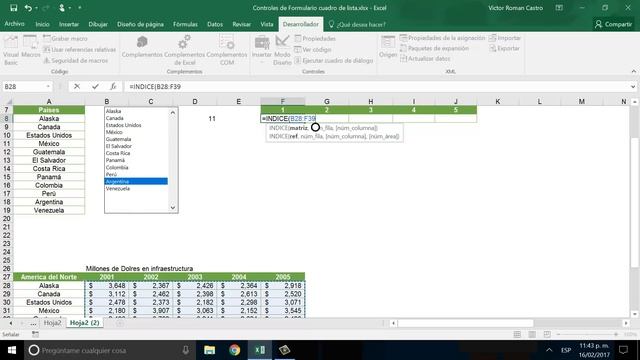Open Ribbon display options
Image resolution: width=640 pixels, height=360 pixels.
(559, 8)
